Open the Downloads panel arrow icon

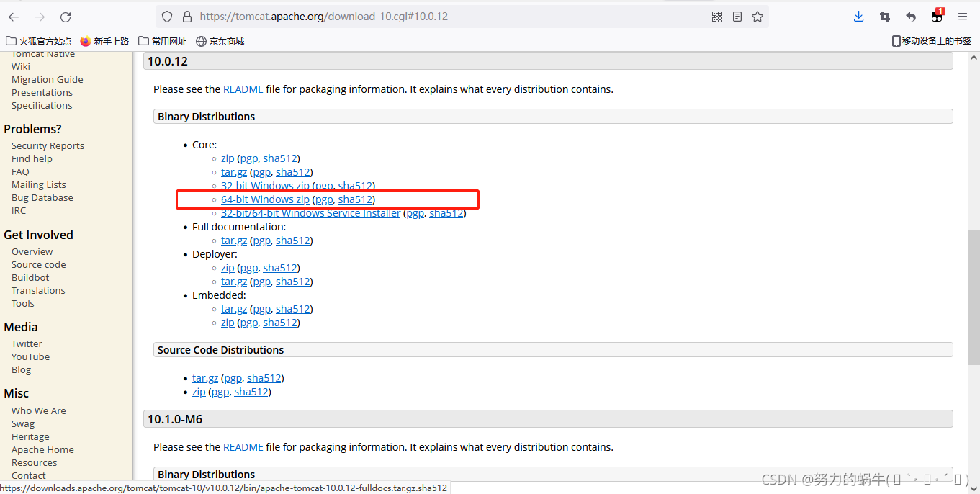click(858, 17)
